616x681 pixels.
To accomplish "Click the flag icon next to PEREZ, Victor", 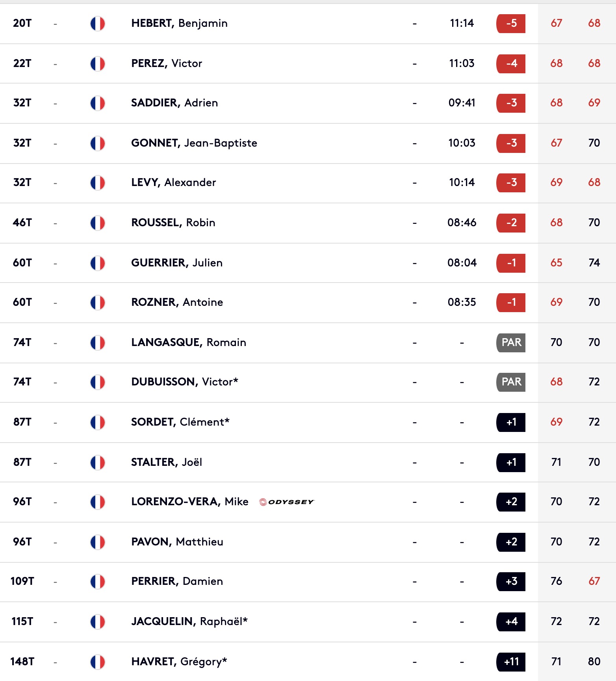I will (x=98, y=64).
